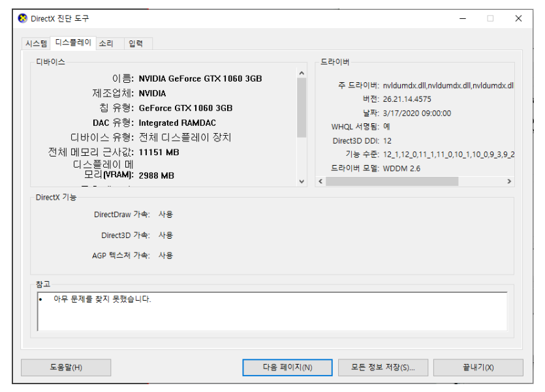Select the 디스플레이 tab
This screenshot has height=392, width=545.
pos(73,42)
